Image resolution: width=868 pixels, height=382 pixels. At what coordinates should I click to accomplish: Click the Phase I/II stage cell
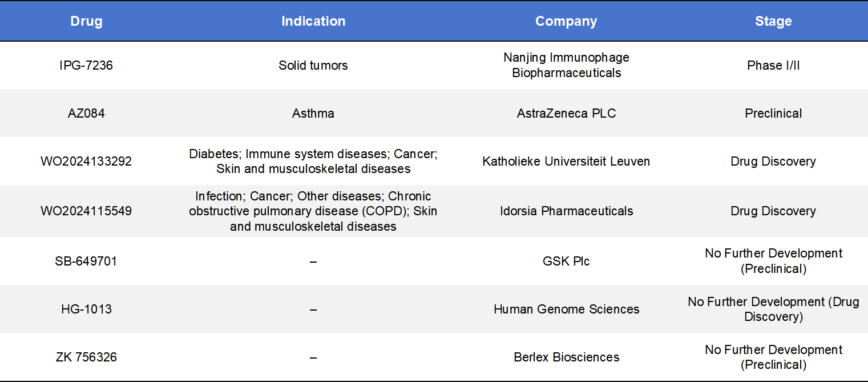pyautogui.click(x=773, y=65)
